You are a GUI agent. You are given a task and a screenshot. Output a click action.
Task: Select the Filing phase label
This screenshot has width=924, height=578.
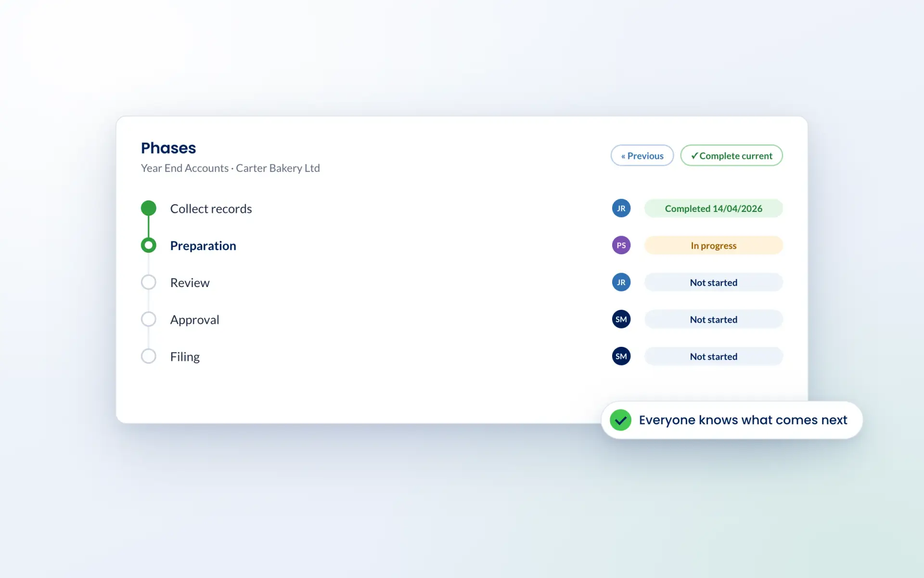[185, 357]
